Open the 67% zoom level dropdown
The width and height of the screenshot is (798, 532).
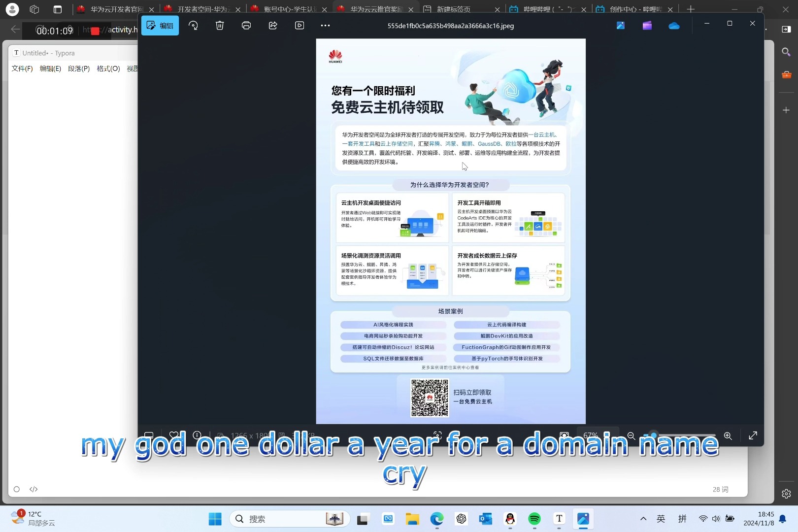(597, 435)
